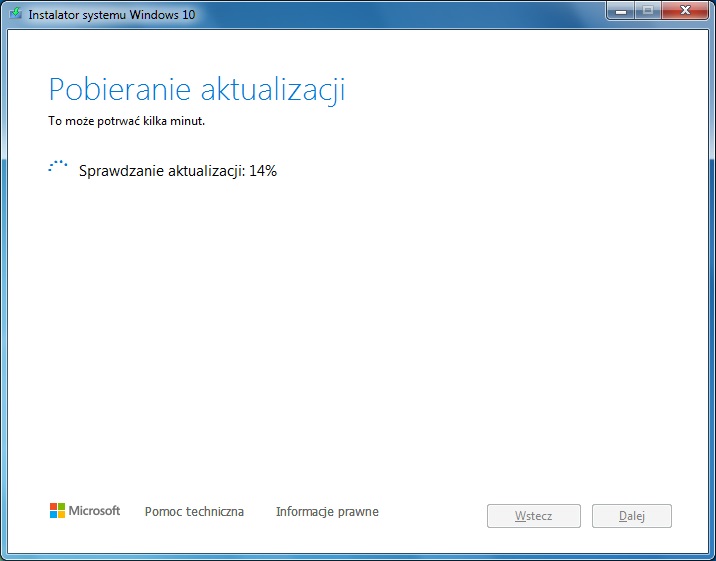Click the Microsoft four-square logo
Viewport: 716px width, 561px height.
(57, 511)
